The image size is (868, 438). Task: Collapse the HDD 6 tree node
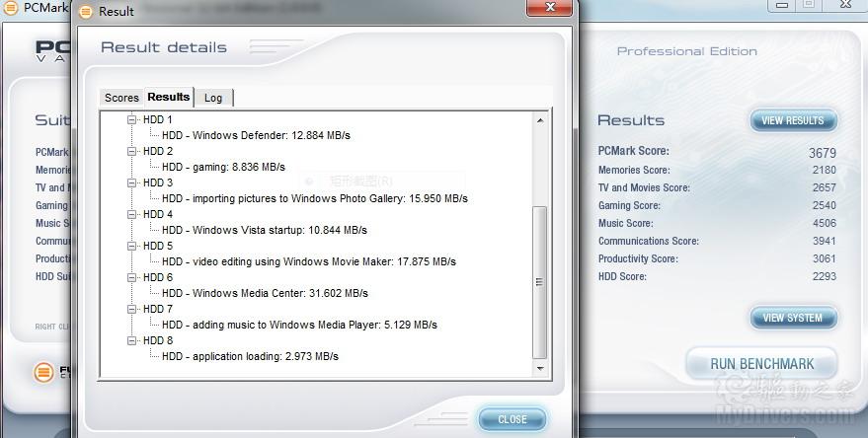click(x=132, y=277)
